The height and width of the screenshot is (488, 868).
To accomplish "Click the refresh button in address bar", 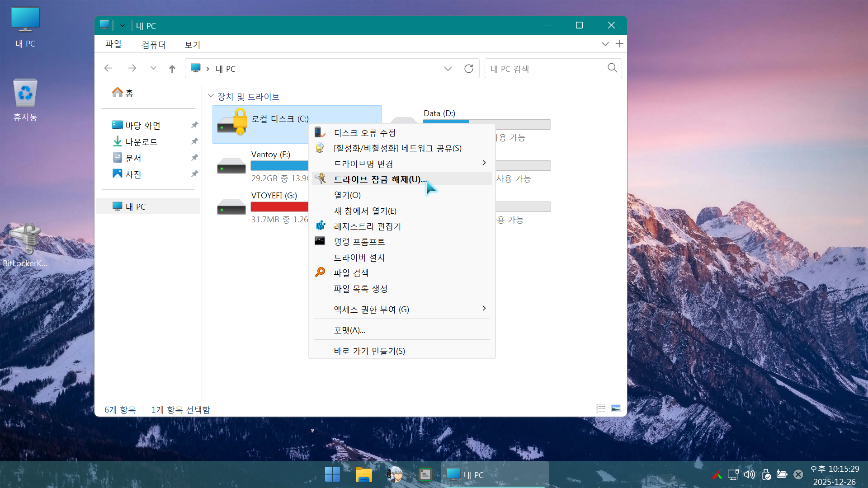I will (x=469, y=69).
